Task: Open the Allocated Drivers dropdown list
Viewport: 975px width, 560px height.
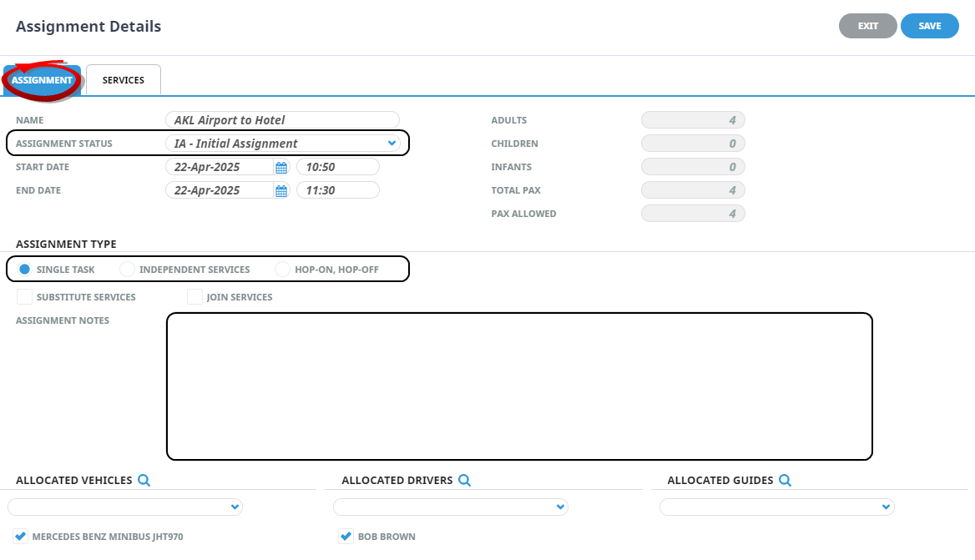Action: point(560,507)
